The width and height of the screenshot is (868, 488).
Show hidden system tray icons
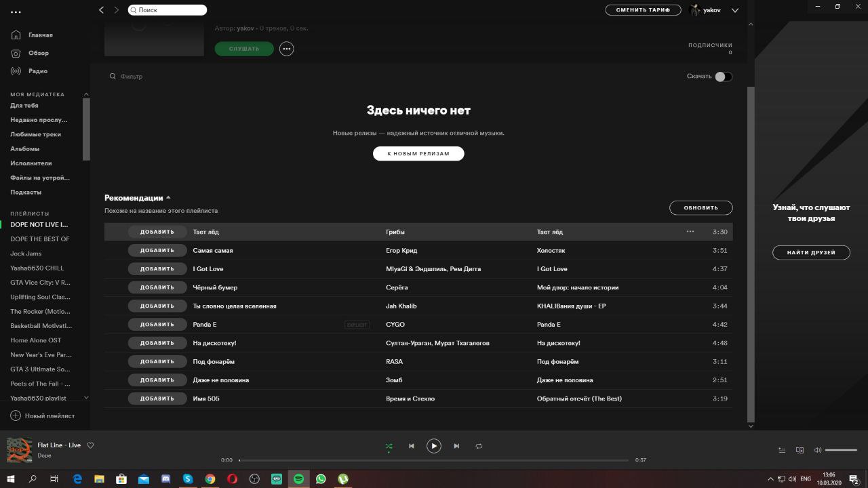click(x=770, y=479)
